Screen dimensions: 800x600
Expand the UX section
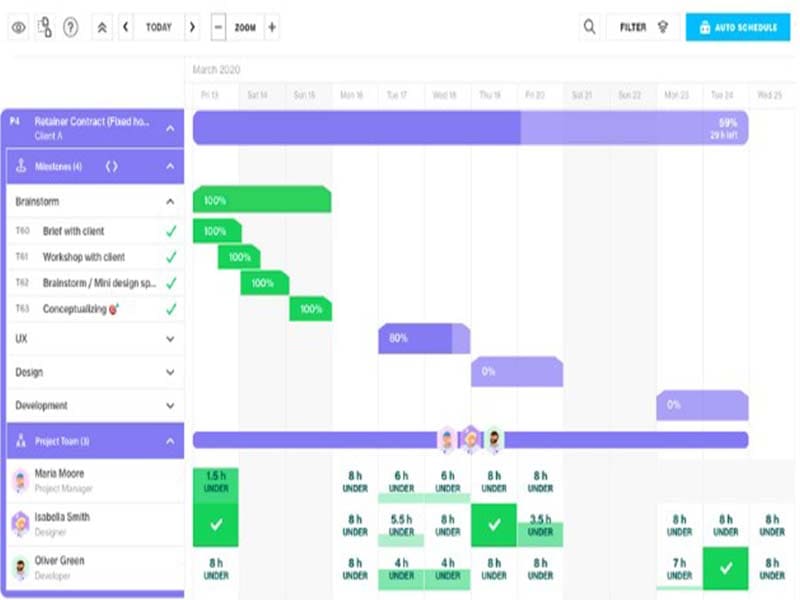click(x=170, y=338)
